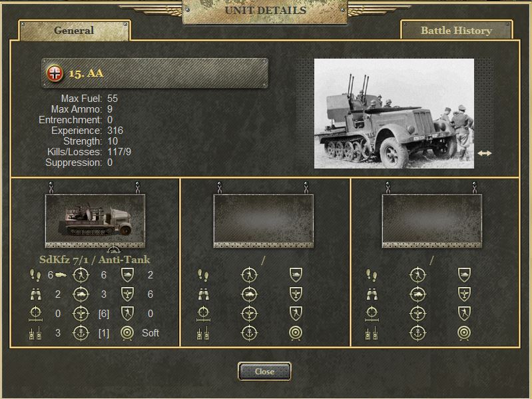Click the range crosshair icon in the middle empty panel

204,314
